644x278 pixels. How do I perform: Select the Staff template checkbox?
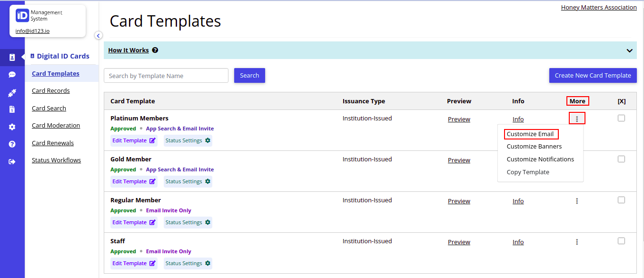(621, 241)
